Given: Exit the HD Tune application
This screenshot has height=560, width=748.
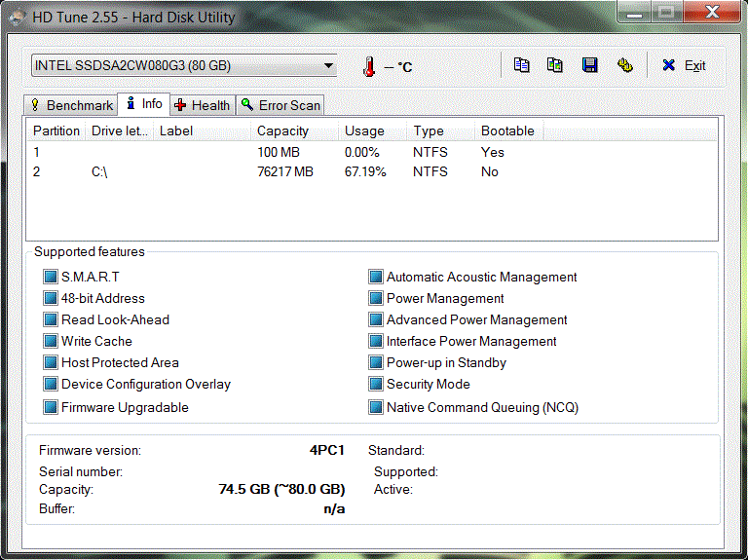Looking at the screenshot, I should pyautogui.click(x=684, y=65).
